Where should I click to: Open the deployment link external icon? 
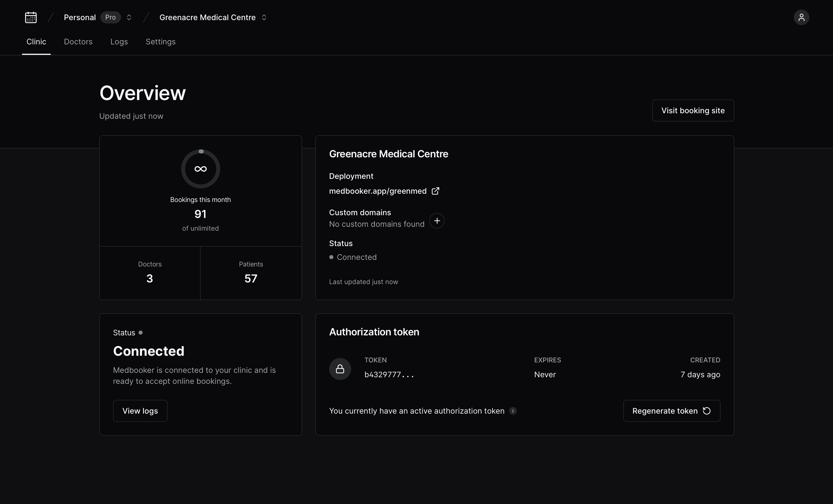[436, 191]
